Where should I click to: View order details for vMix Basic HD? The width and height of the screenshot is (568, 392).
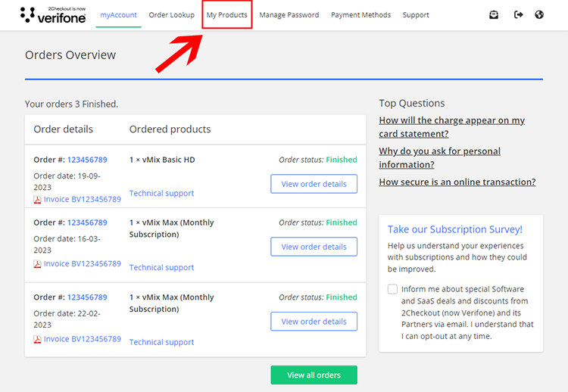pyautogui.click(x=314, y=184)
